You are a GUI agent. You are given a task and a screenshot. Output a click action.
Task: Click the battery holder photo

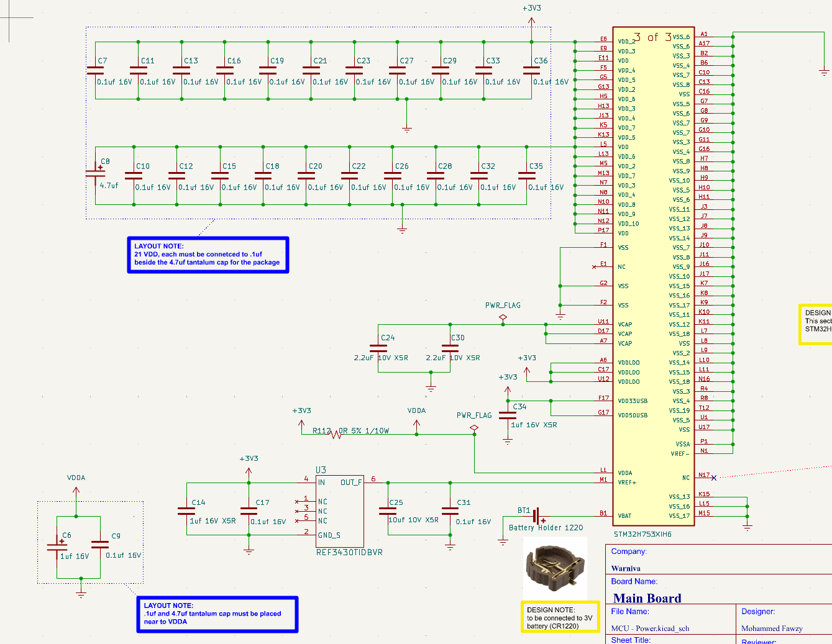pyautogui.click(x=554, y=566)
